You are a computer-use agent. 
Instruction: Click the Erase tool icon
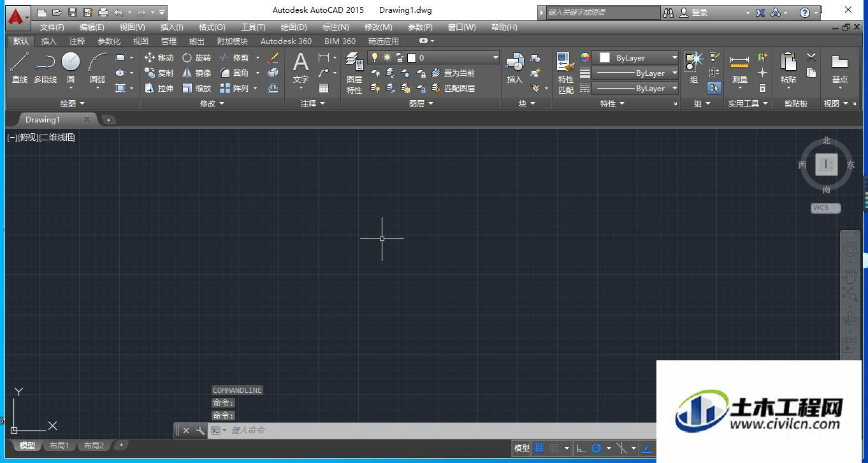[273, 57]
